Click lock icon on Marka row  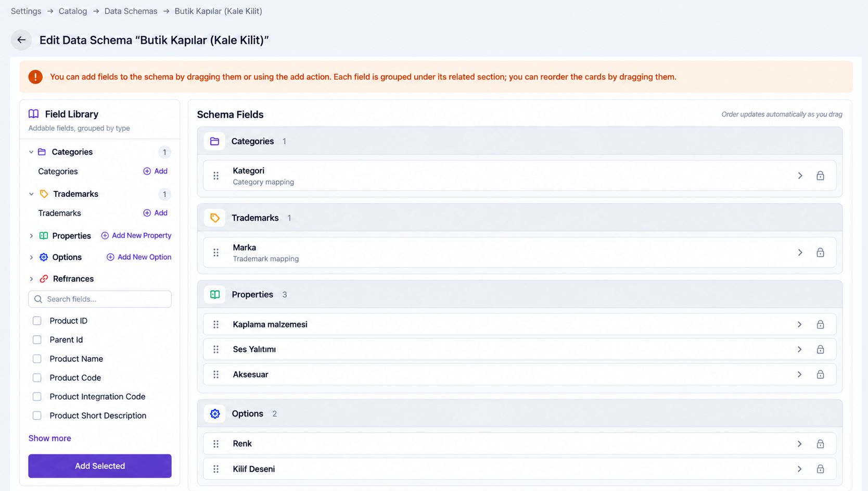click(x=820, y=253)
